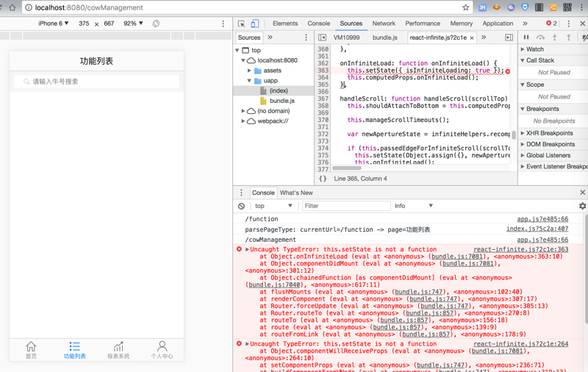This screenshot has width=588, height=372.
Task: Pretty print the source with braces icon
Action: coord(323,179)
